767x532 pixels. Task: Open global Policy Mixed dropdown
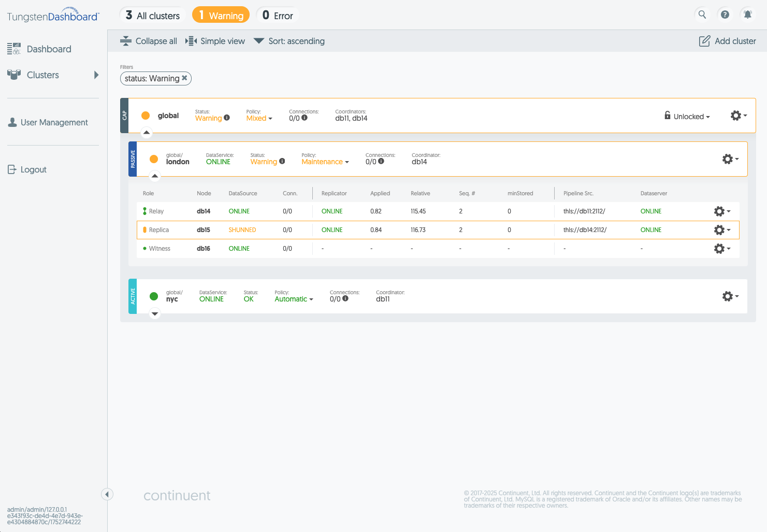coord(259,118)
